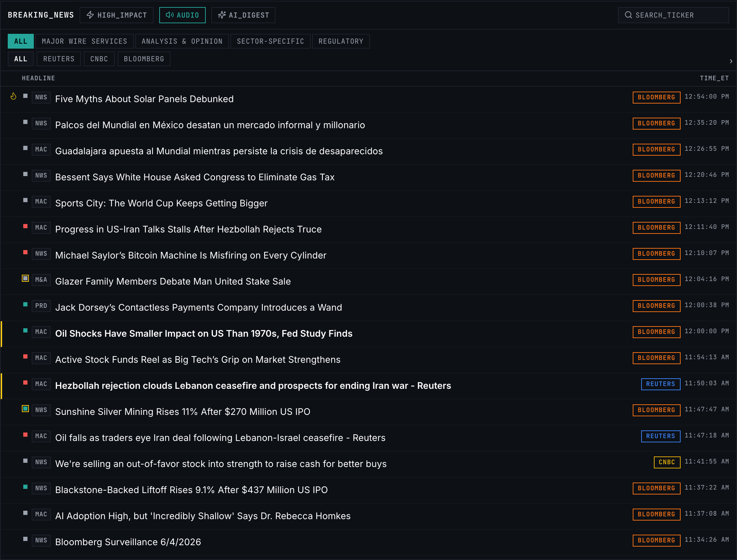
Task: Open Bessent Gas Tax headline
Action: tap(195, 177)
